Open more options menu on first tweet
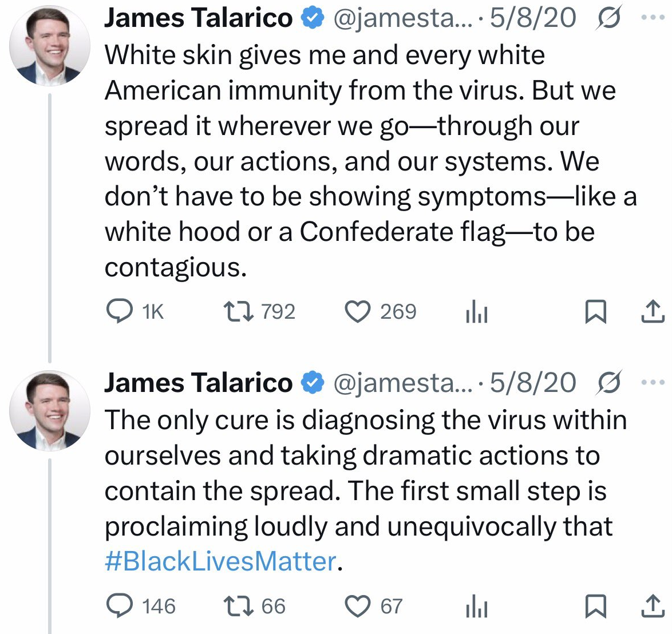Screen dimensions: 672x634 [653, 18]
